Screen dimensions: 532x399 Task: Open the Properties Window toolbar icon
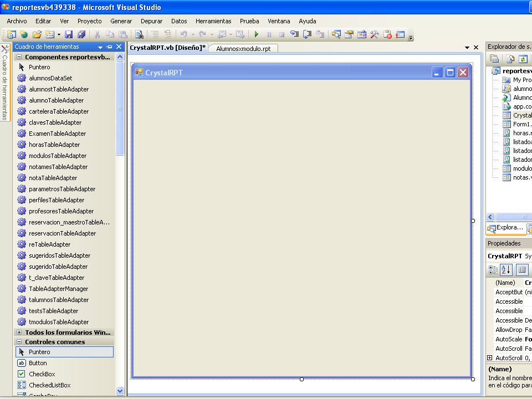[x=349, y=34]
